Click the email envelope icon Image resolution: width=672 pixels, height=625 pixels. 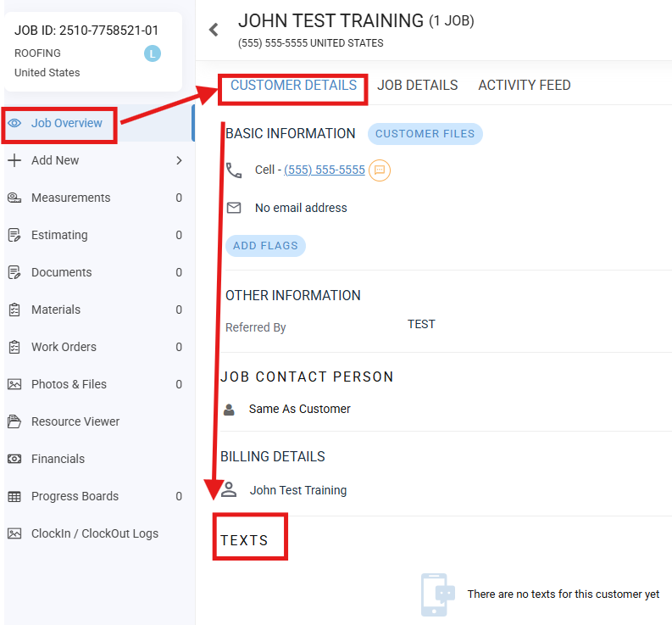pos(234,208)
